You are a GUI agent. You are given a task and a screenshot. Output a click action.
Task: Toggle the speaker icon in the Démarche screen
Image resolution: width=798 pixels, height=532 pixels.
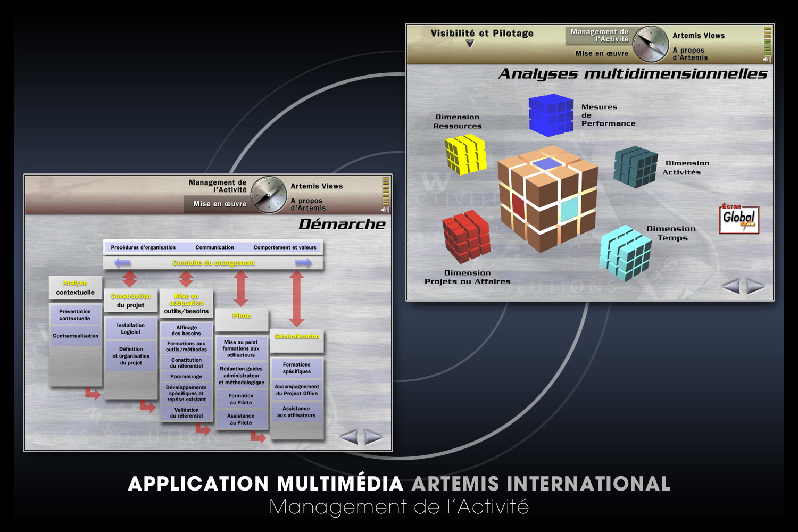pyautogui.click(x=385, y=210)
